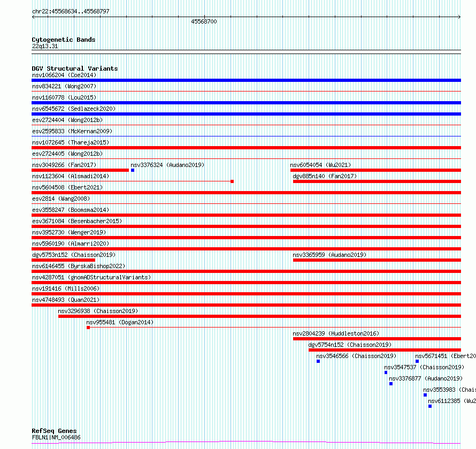Image resolution: width=476 pixels, height=449 pixels.
Task: Open the nsv6112385 variant label
Action: [452, 401]
